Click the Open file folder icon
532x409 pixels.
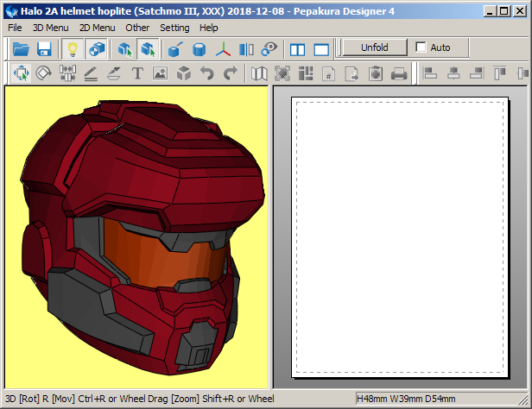[21, 49]
